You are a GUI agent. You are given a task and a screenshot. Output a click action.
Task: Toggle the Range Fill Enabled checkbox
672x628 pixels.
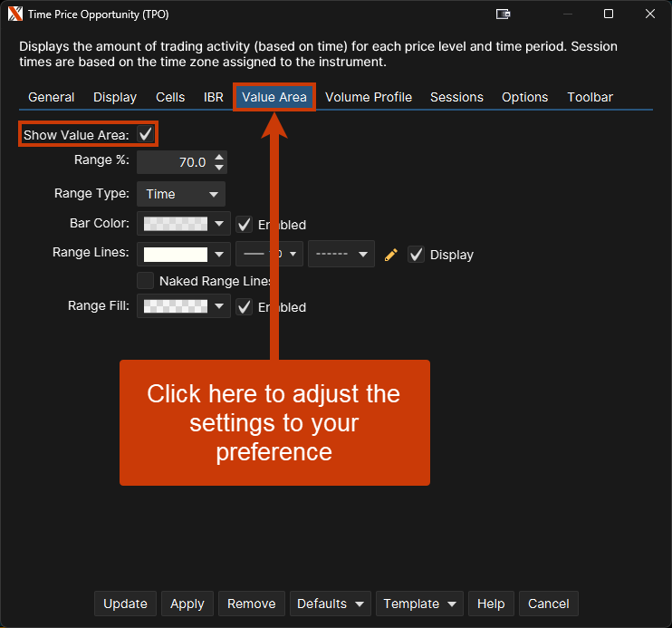coord(244,307)
